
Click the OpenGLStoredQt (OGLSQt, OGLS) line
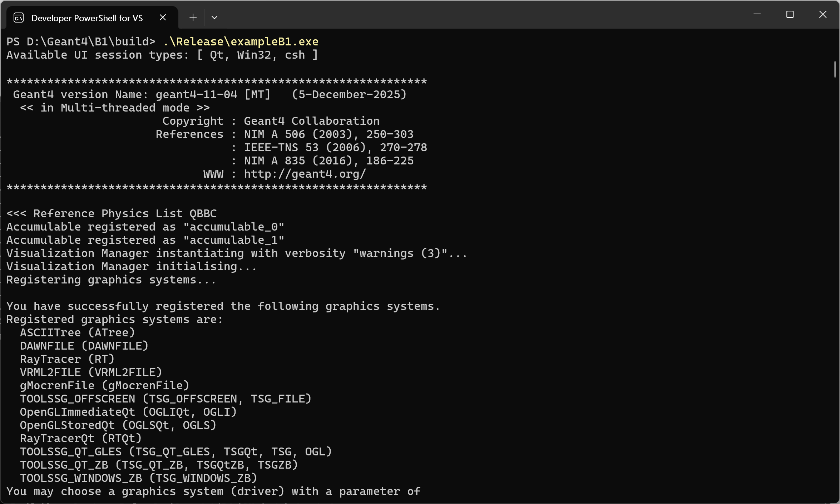pyautogui.click(x=118, y=425)
